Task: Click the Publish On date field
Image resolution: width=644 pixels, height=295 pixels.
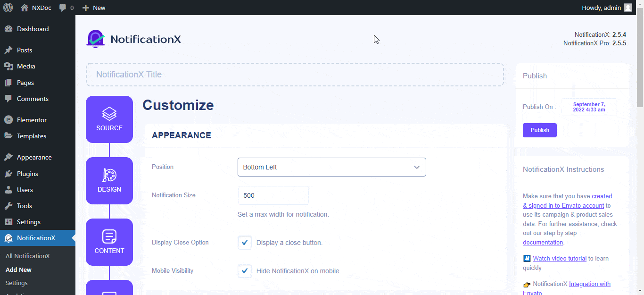Action: pos(589,107)
